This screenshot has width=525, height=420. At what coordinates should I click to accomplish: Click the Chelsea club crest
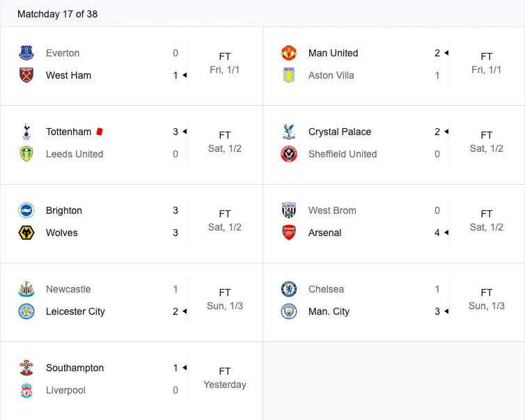tap(289, 289)
